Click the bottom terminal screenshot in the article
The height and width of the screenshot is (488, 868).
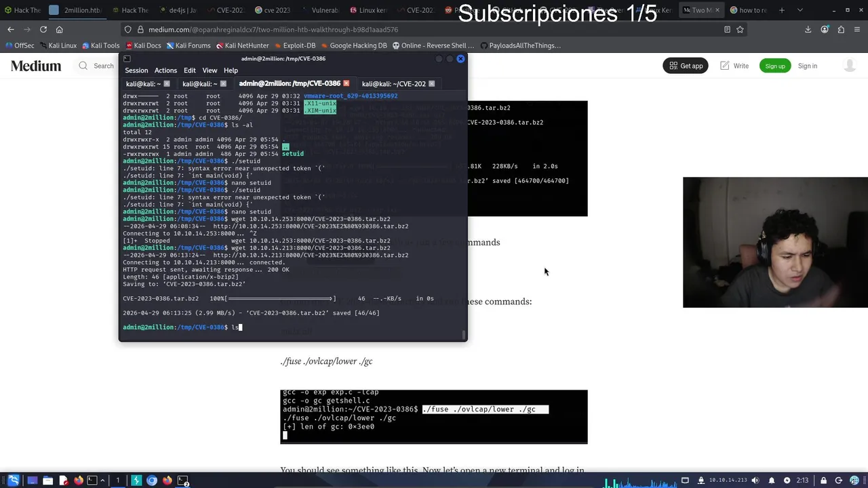click(434, 417)
